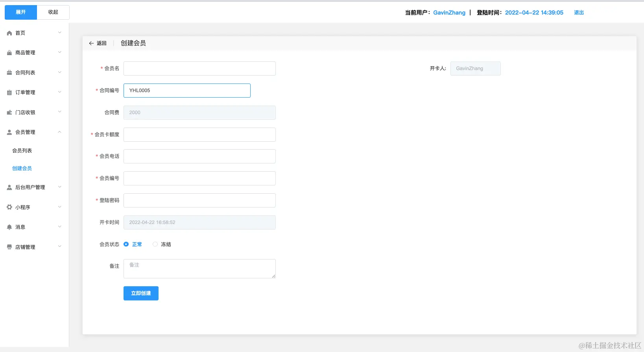Click the home icon beside 首页

pos(9,33)
